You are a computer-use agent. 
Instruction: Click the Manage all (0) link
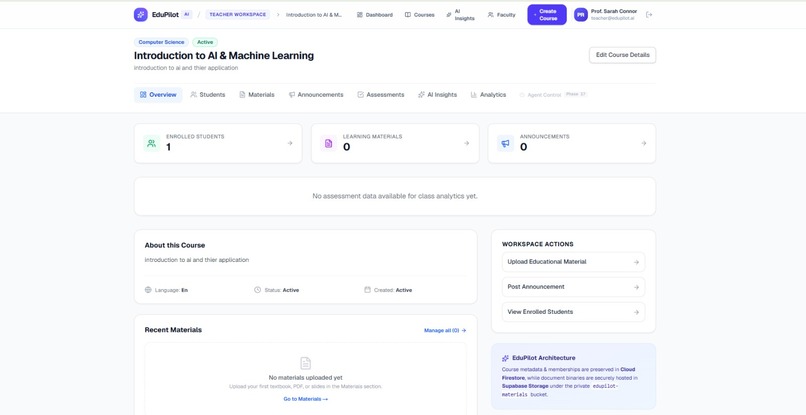tap(445, 331)
